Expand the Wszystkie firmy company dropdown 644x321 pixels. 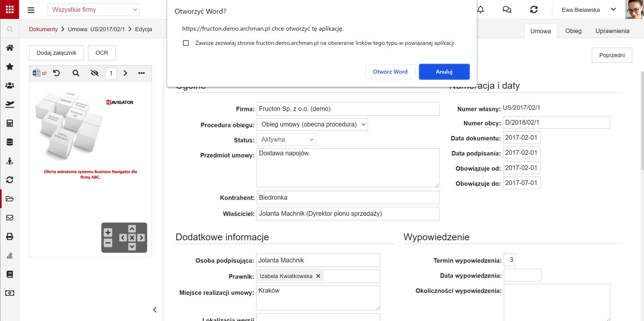(x=94, y=9)
